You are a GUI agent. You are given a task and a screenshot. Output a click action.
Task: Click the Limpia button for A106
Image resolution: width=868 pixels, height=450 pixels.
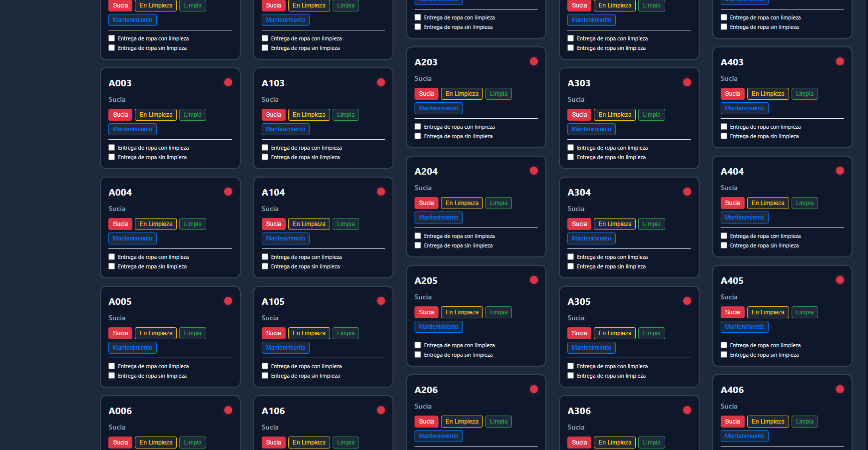pyautogui.click(x=346, y=443)
